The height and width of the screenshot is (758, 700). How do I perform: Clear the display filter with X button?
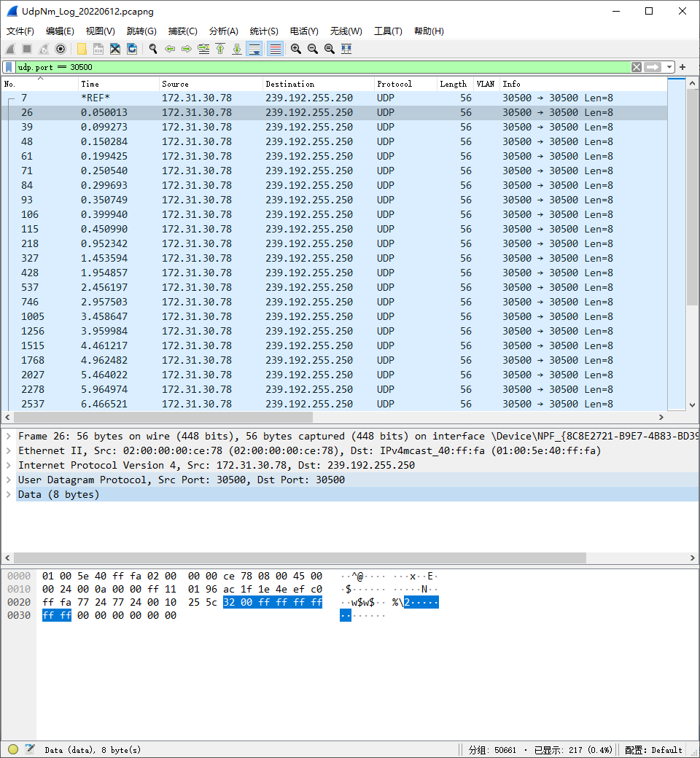[x=637, y=67]
